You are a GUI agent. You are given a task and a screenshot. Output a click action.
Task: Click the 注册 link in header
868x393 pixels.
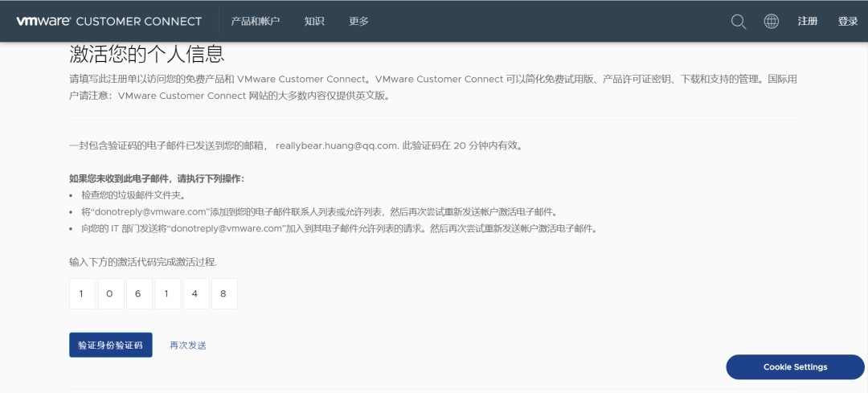point(808,22)
